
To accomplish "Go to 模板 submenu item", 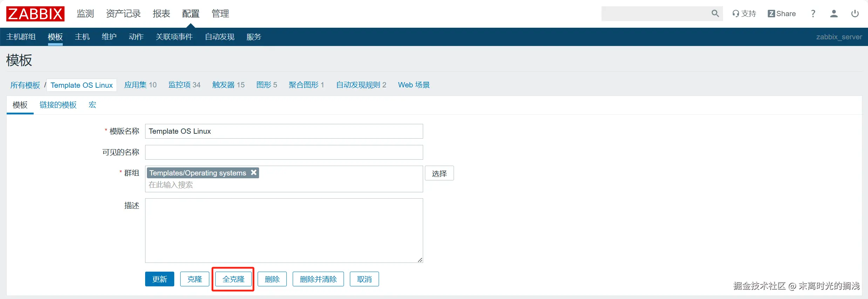I will (55, 37).
